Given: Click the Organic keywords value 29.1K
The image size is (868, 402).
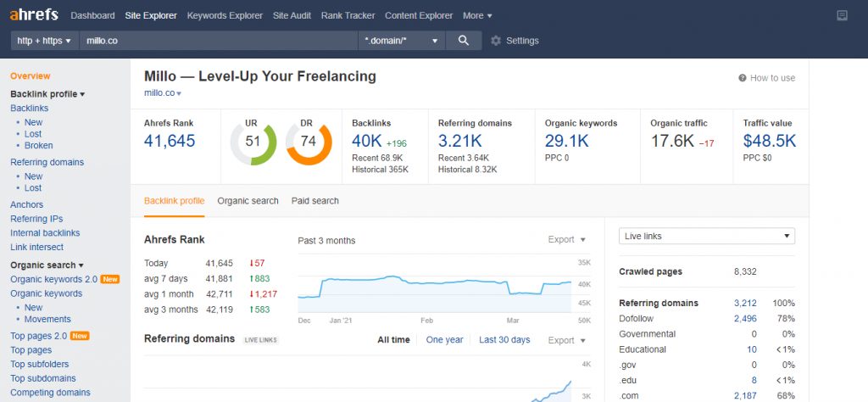Looking at the screenshot, I should coord(567,141).
